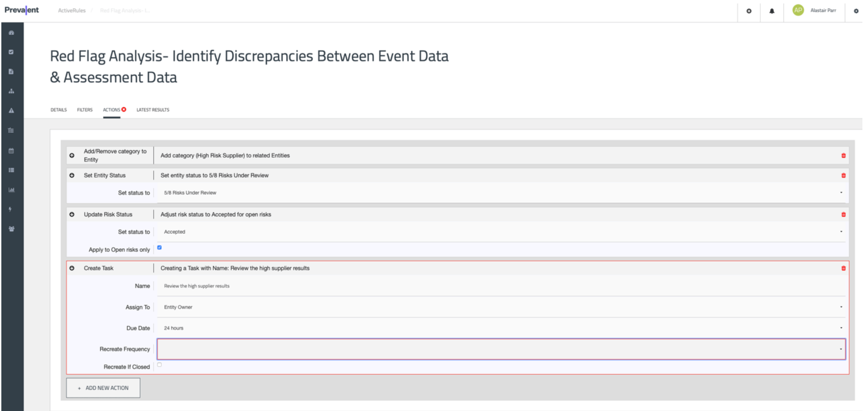
Task: Switch to the Filters tab
Action: 85,110
